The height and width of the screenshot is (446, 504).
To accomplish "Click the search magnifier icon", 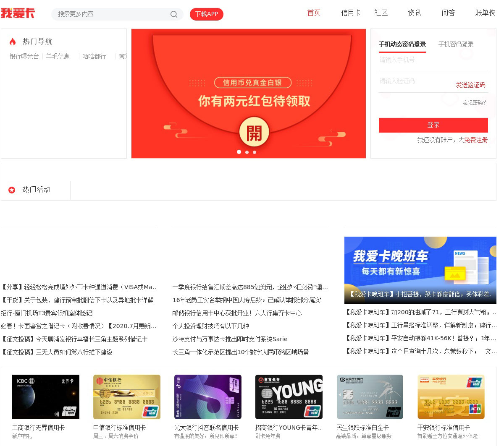I will 173,14.
